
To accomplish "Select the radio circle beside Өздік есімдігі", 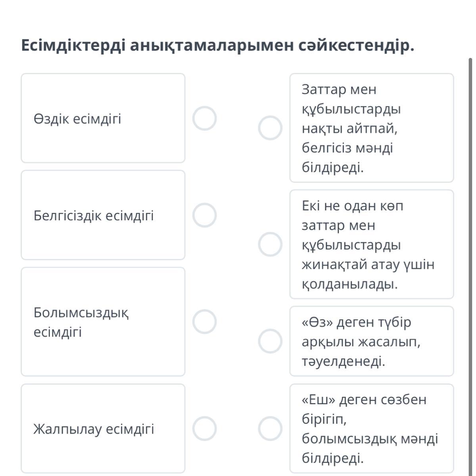I will [x=204, y=118].
